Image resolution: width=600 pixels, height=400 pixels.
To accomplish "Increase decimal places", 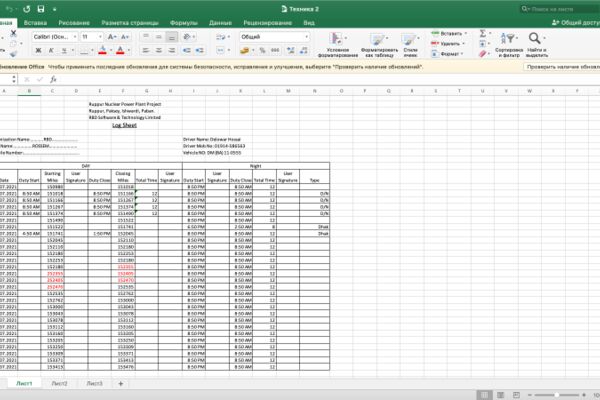I will 290,50.
